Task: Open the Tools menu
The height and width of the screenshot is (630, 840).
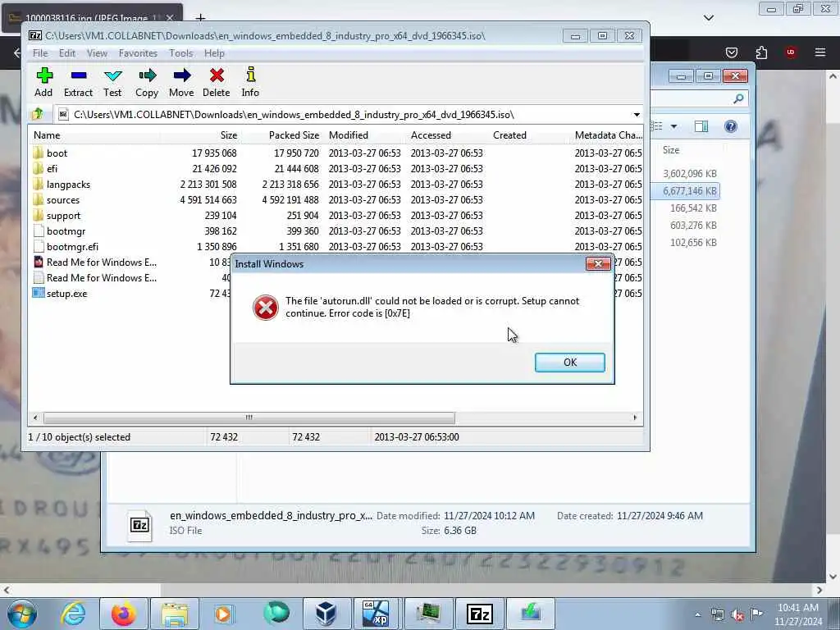Action: click(181, 53)
